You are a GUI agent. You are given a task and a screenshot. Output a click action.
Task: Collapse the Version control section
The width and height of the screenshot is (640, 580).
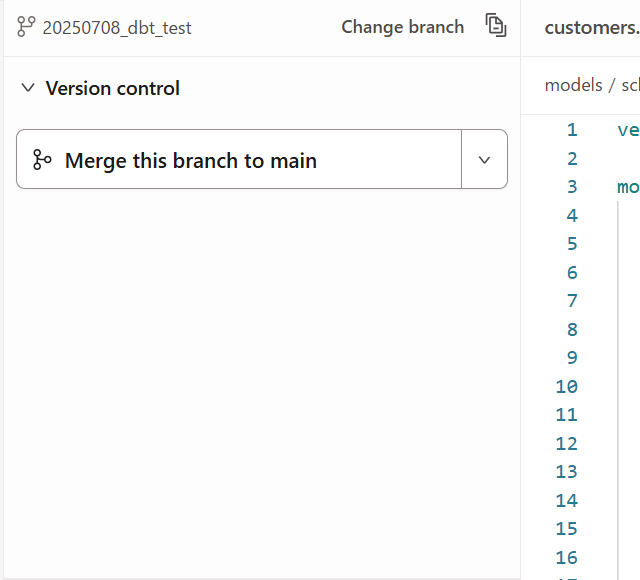28,88
